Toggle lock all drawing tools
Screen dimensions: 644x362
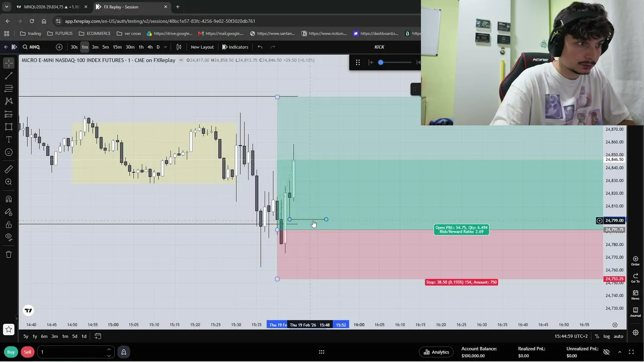click(9, 225)
